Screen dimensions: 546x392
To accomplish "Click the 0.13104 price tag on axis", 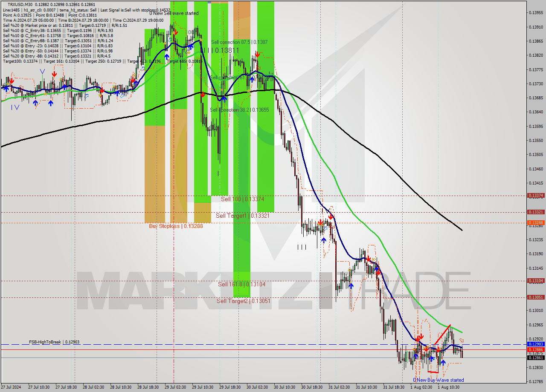I will (536, 281).
